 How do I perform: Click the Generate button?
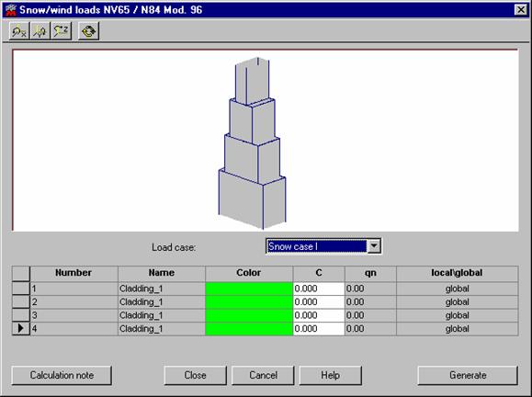pos(468,375)
